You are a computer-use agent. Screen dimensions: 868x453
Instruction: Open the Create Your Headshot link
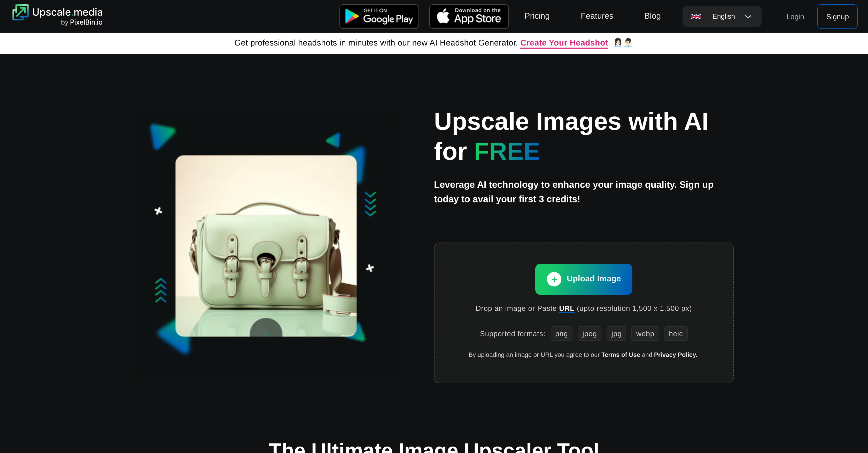[564, 43]
